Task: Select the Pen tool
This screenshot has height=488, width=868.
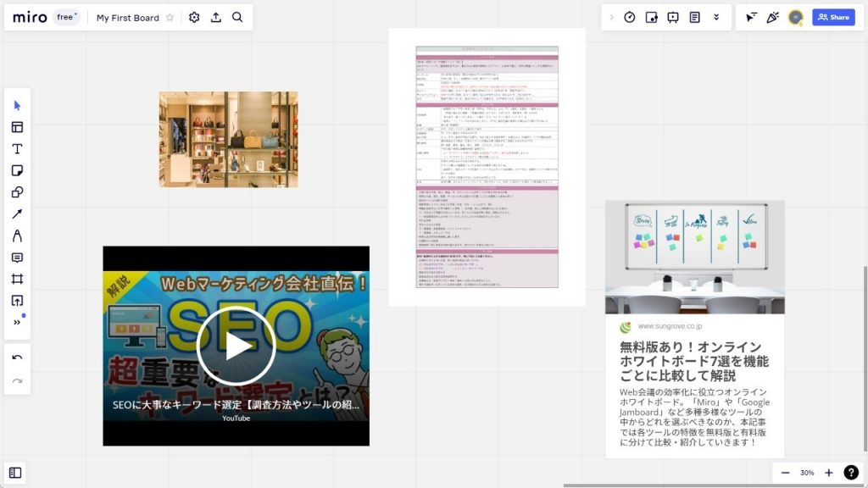Action: coord(17,236)
